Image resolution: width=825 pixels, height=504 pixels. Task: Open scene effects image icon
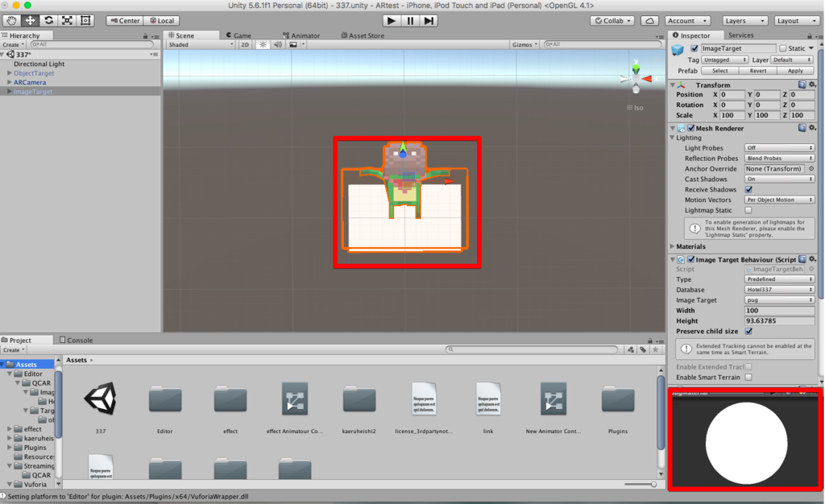pyautogui.click(x=293, y=44)
